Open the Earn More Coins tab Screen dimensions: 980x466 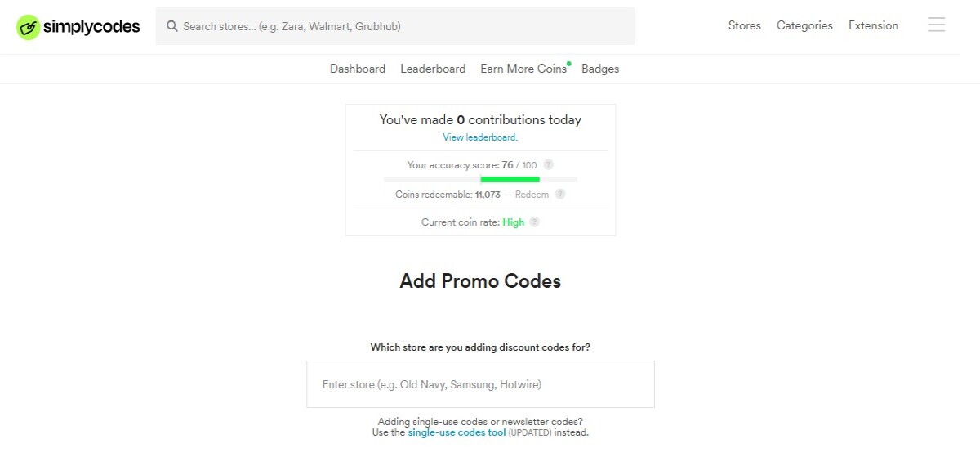coord(523,69)
